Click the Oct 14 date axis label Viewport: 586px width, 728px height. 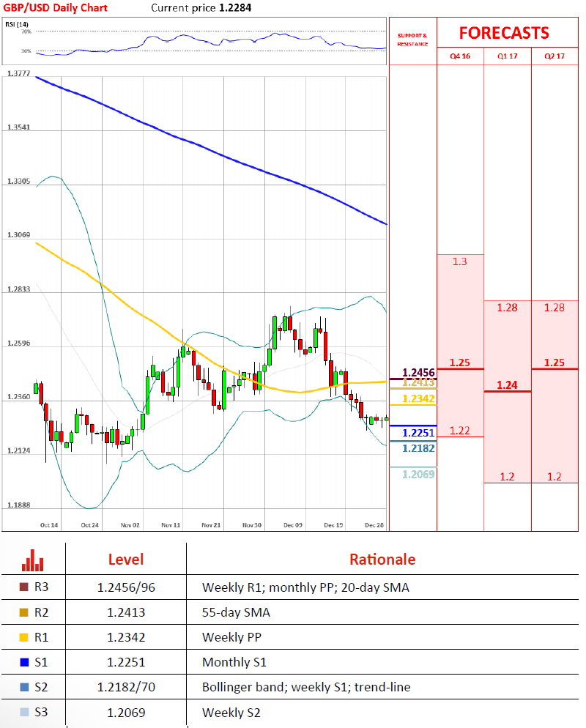[x=49, y=525]
